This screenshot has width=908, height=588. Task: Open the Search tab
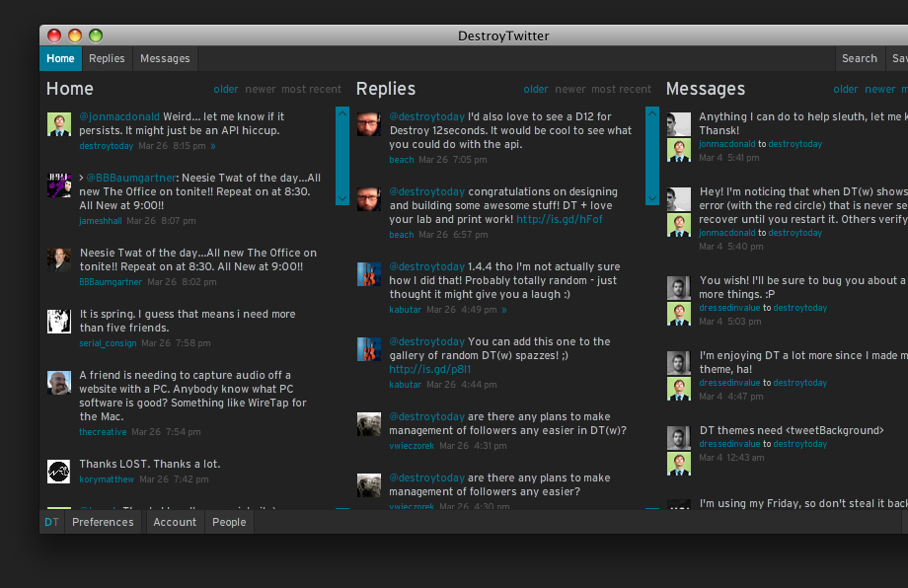tap(860, 58)
